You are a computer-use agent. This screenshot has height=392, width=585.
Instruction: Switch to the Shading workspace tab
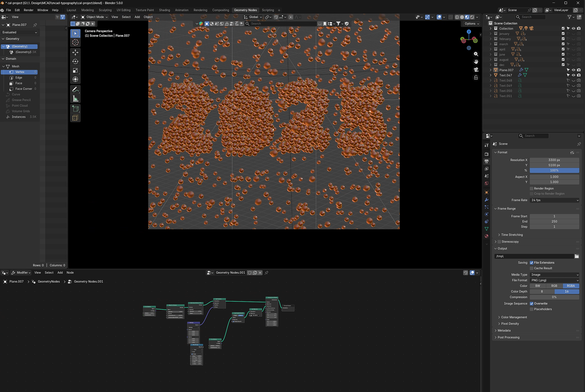pos(164,10)
